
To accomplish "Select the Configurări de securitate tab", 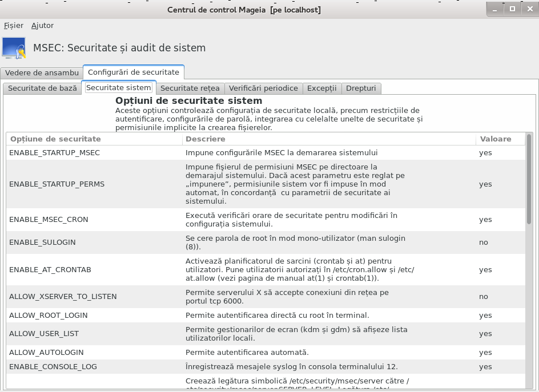I will (x=134, y=72).
